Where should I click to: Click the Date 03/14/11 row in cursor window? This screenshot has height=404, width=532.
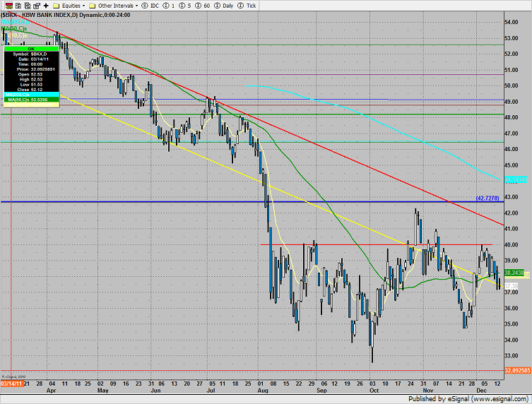click(x=31, y=59)
